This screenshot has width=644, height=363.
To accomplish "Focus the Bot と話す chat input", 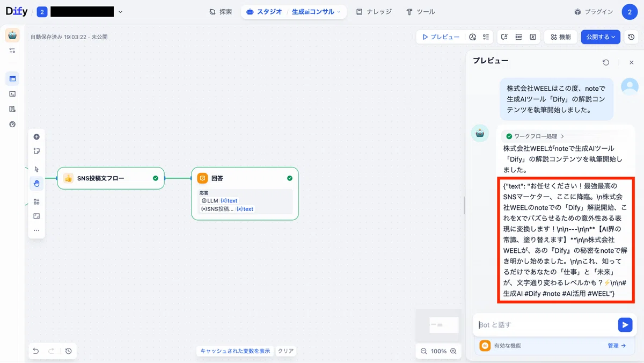I will (546, 325).
